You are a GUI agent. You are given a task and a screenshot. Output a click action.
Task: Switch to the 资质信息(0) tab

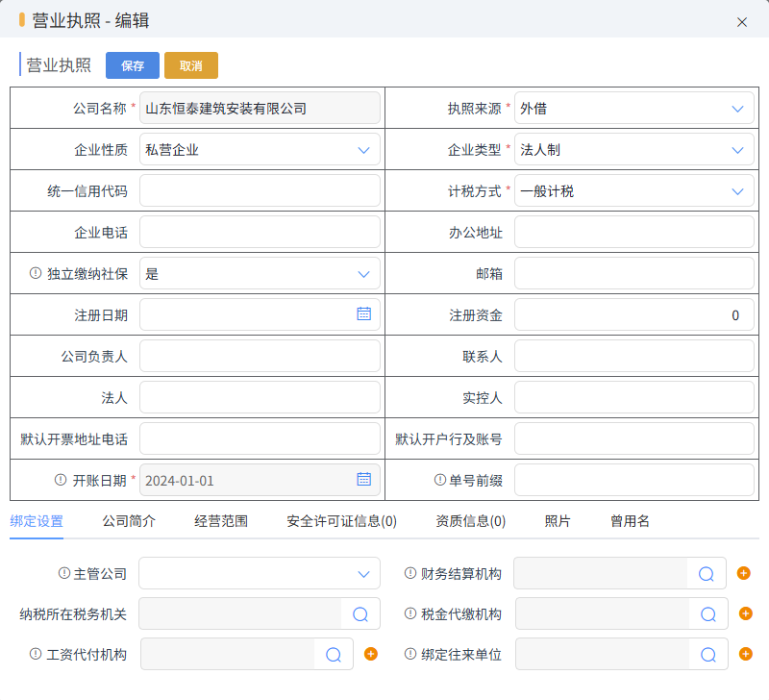coord(471,521)
